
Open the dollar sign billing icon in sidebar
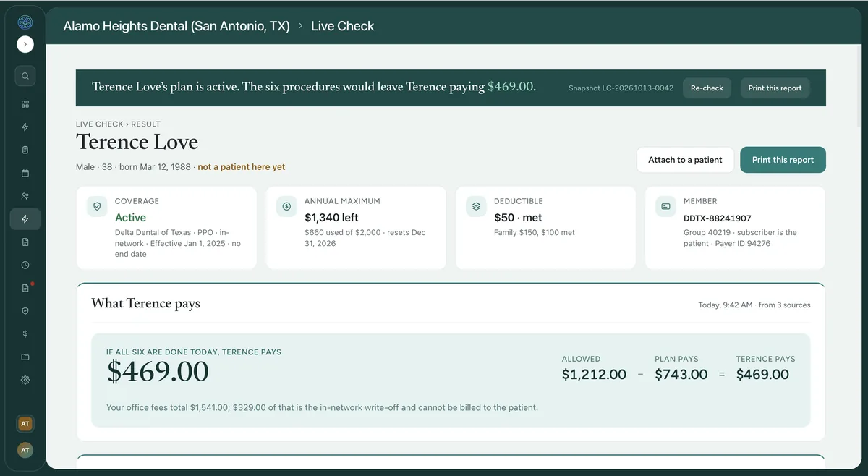coord(25,333)
